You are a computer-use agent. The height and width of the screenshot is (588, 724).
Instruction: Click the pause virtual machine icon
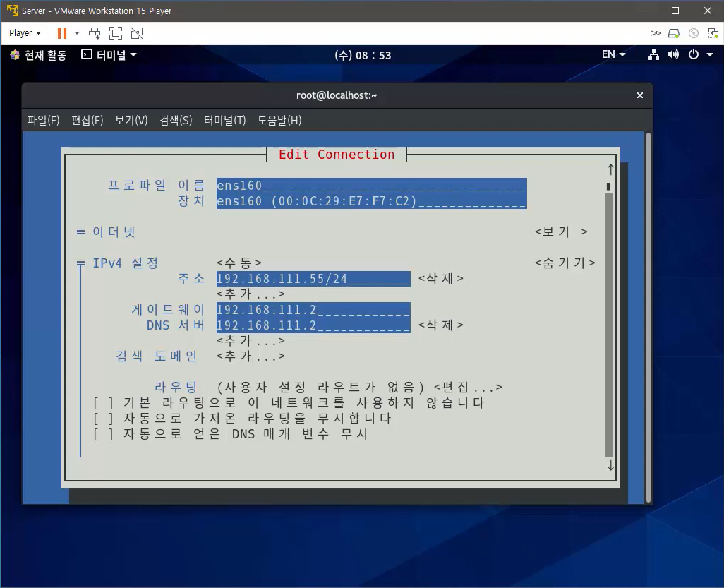[x=62, y=32]
